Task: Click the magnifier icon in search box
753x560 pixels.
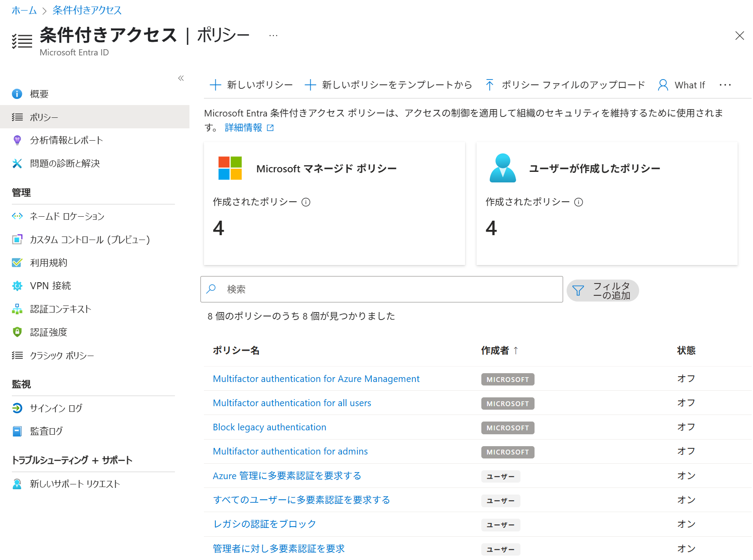Action: click(211, 289)
